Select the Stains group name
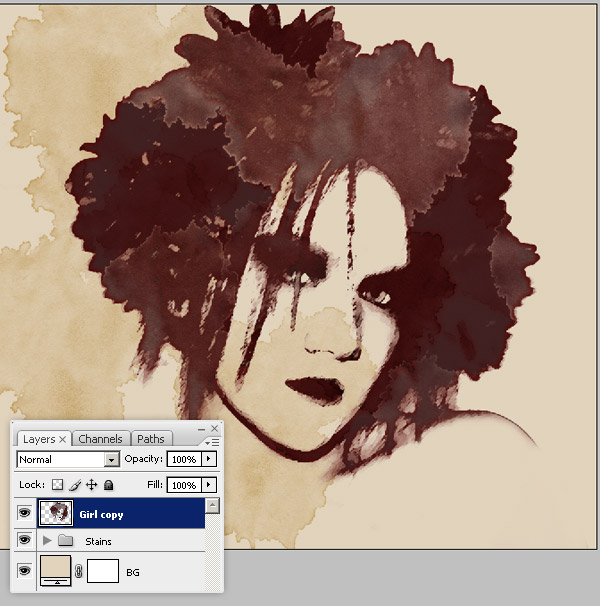Viewport: 600px width, 606px height. (x=98, y=541)
